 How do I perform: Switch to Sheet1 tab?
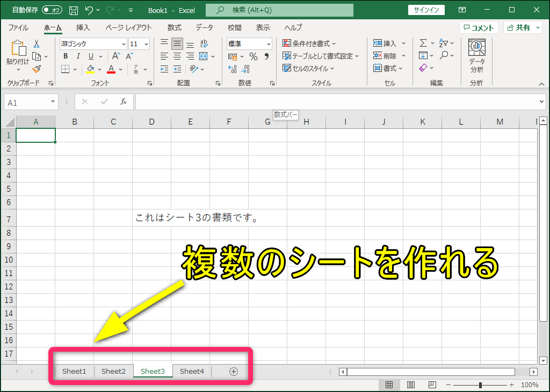pos(74,371)
